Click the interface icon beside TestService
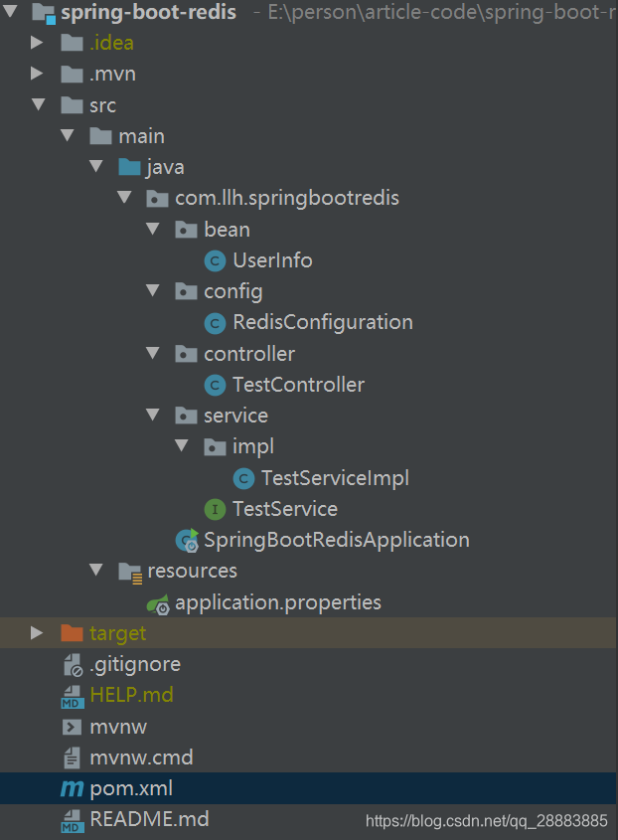This screenshot has height=840, width=618. pos(215,508)
